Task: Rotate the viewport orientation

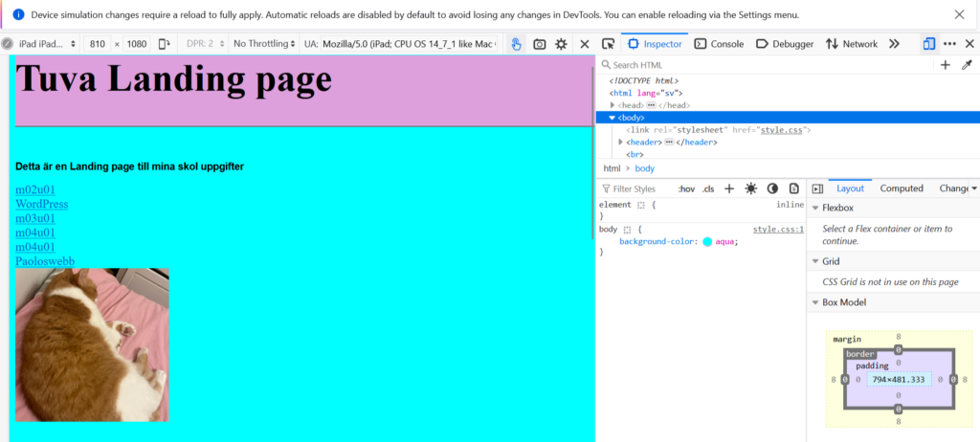Action: click(x=164, y=44)
